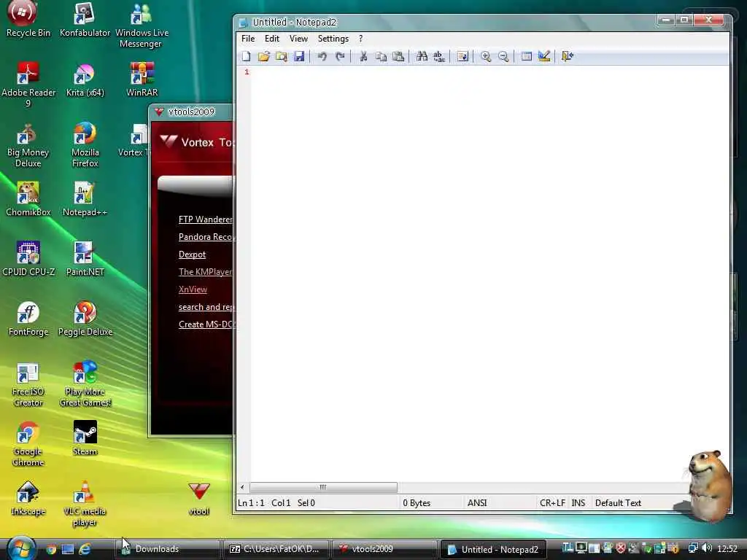Click The KMPlayer link in vtools2009
This screenshot has height=560, width=747.
[x=205, y=271]
